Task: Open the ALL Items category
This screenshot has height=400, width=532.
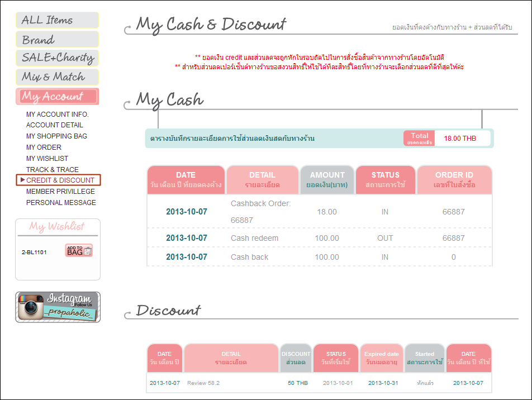Action: tap(57, 20)
